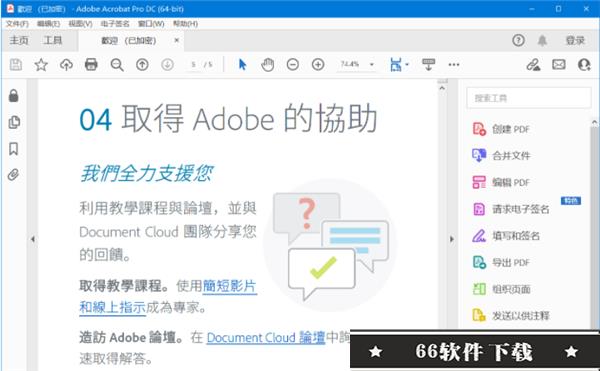Open security lock panel in left sidebar
600x371 pixels.
(14, 96)
